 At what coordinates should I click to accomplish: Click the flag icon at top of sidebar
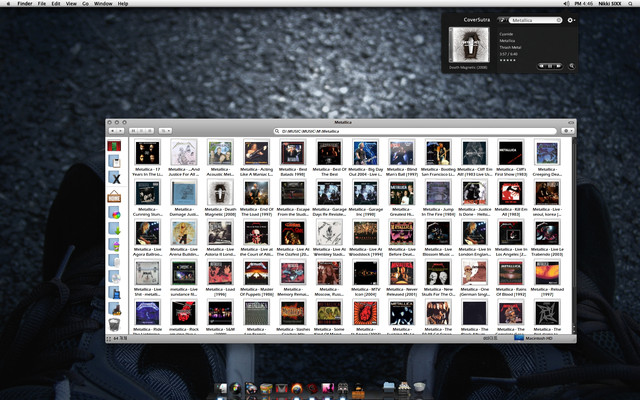coord(114,146)
